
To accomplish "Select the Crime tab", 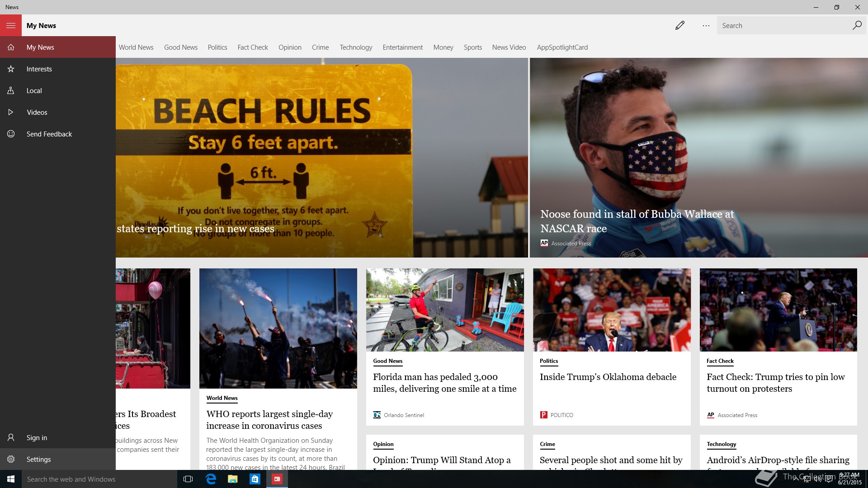I will point(321,47).
